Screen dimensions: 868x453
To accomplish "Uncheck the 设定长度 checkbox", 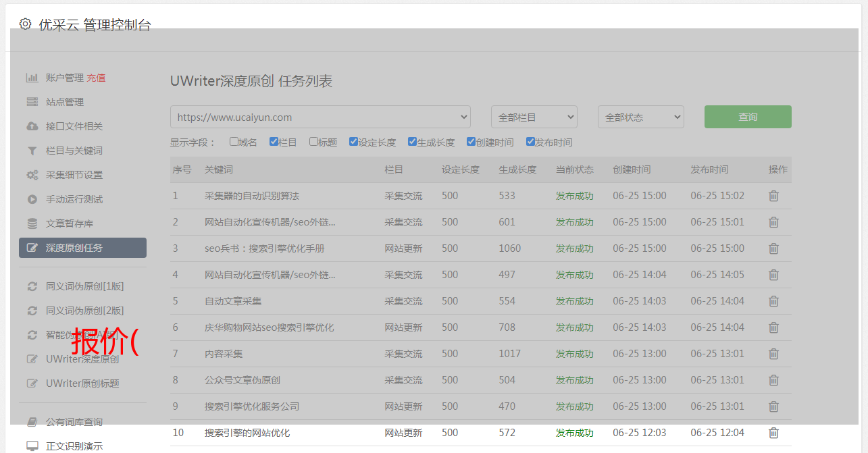I will coord(353,142).
